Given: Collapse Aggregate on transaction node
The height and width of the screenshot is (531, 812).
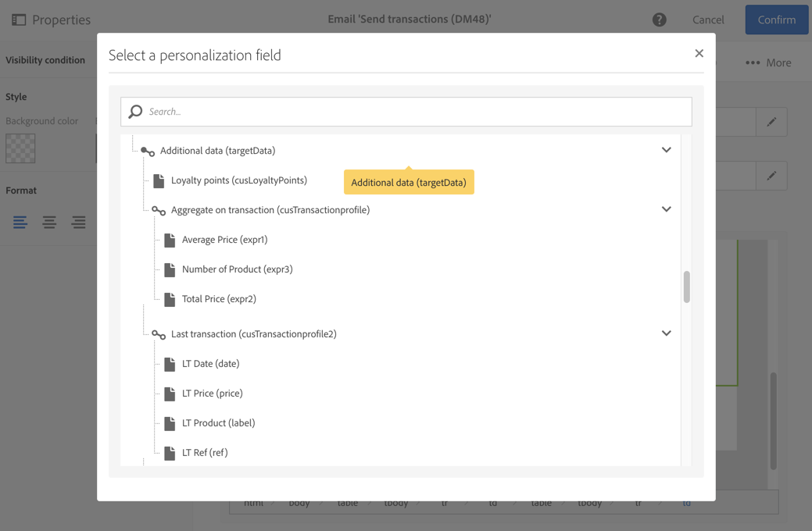Looking at the screenshot, I should pyautogui.click(x=666, y=209).
